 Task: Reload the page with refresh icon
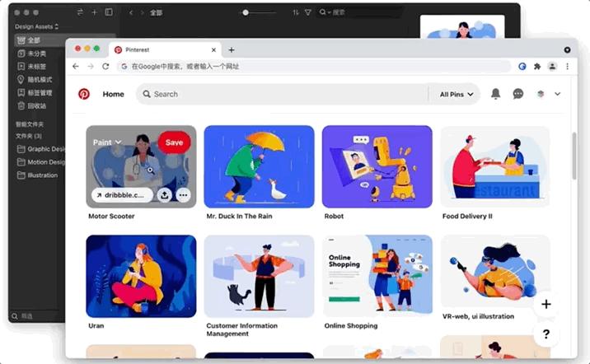point(105,67)
